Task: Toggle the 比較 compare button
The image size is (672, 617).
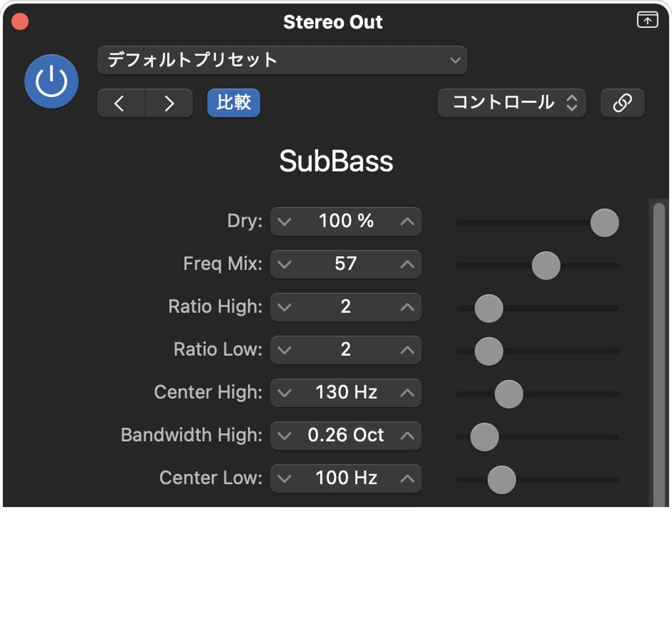Action: tap(234, 103)
